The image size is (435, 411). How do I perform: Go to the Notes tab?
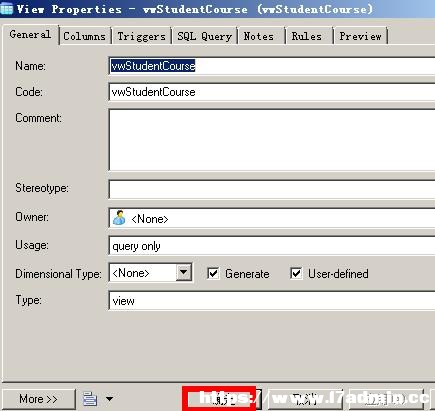click(x=259, y=36)
